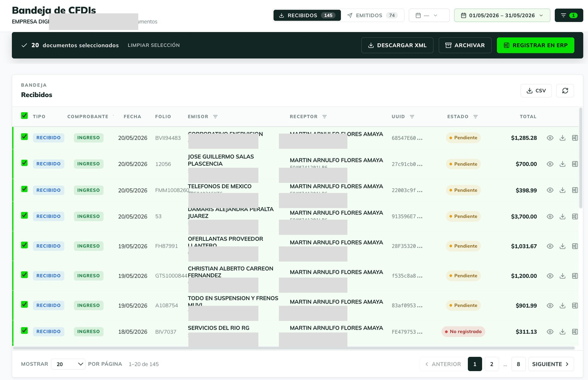The image size is (588, 380).
Task: View the $1,285.28 invoice with eye icon
Action: pos(550,138)
